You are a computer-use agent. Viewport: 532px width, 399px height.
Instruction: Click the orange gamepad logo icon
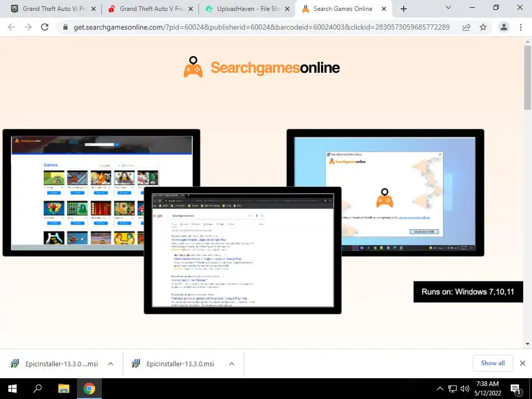(193, 67)
